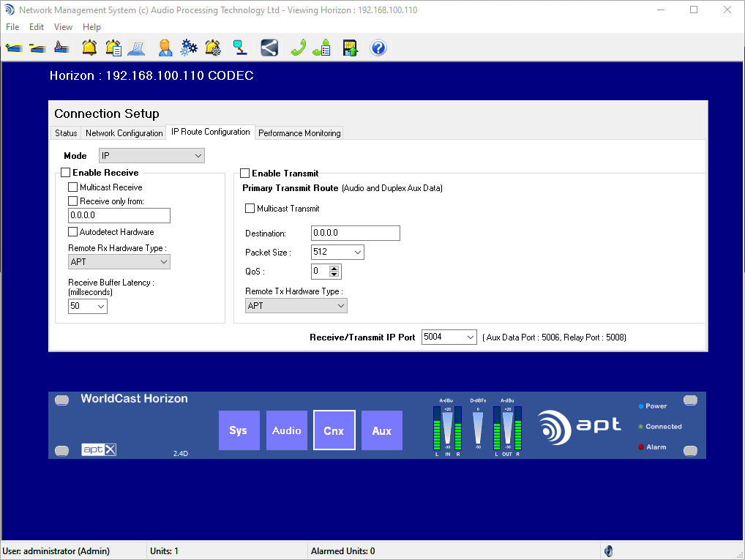Click the memory card upload firmware icon
The height and width of the screenshot is (560, 745).
(350, 48)
